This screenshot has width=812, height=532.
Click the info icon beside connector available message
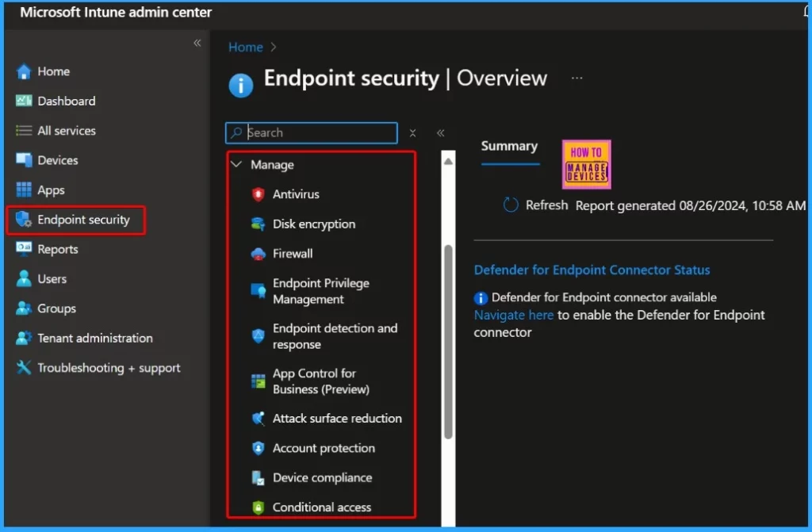(x=481, y=298)
